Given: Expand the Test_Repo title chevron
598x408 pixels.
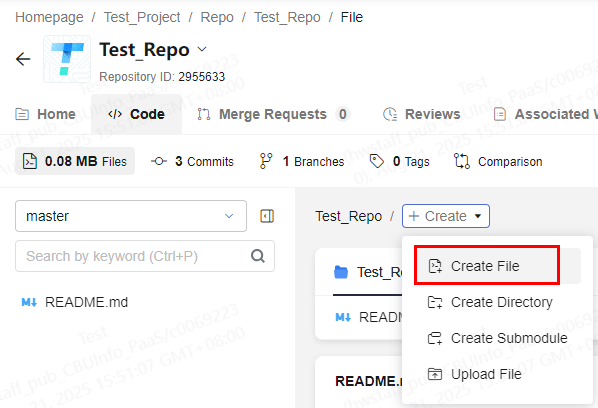Looking at the screenshot, I should [x=202, y=49].
